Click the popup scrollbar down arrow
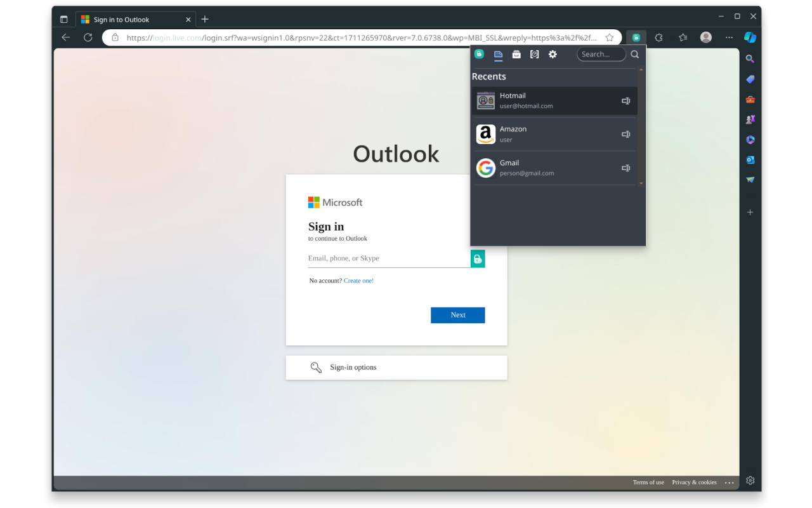 641,183
